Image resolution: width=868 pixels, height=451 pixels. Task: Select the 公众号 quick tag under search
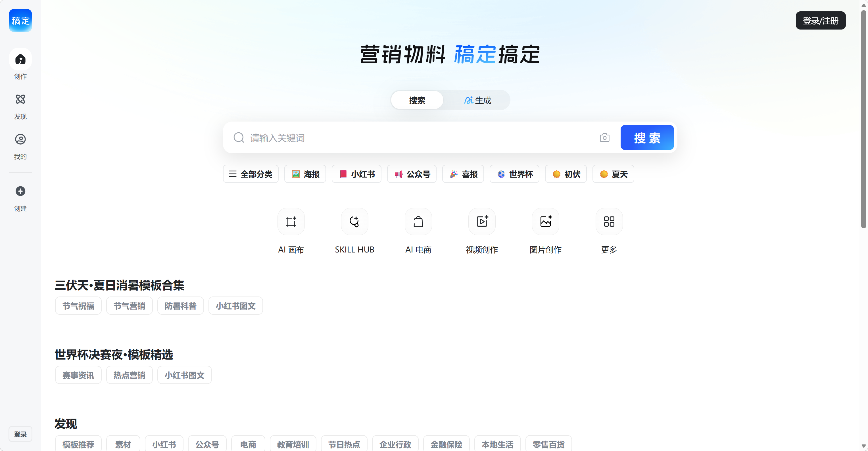412,174
